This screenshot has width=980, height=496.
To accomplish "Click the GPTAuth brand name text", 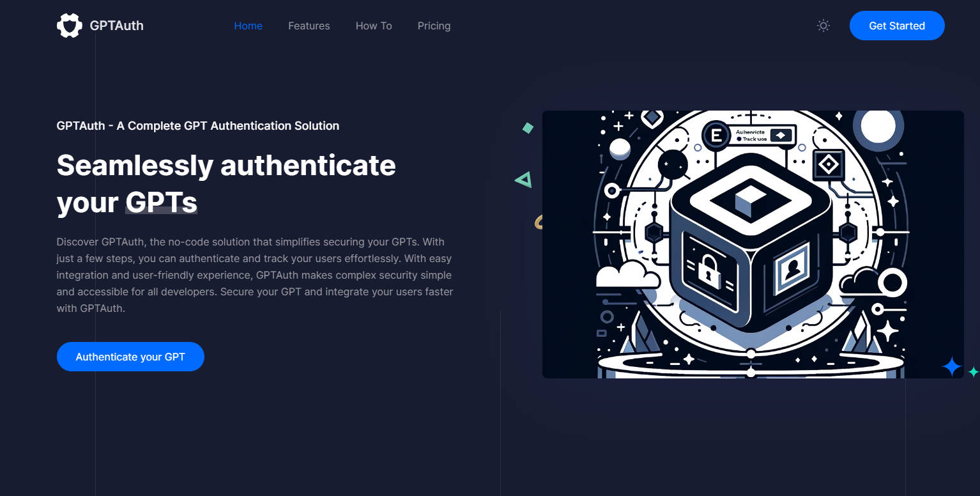I will pos(116,26).
